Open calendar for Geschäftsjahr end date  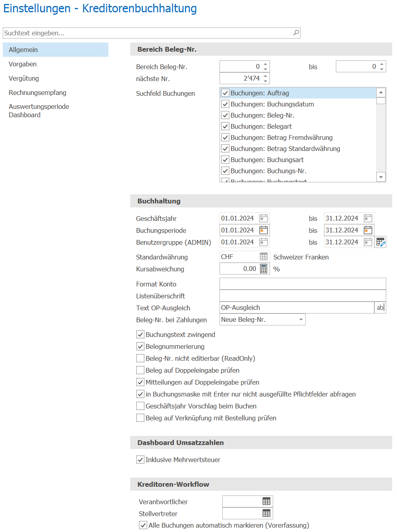368,218
